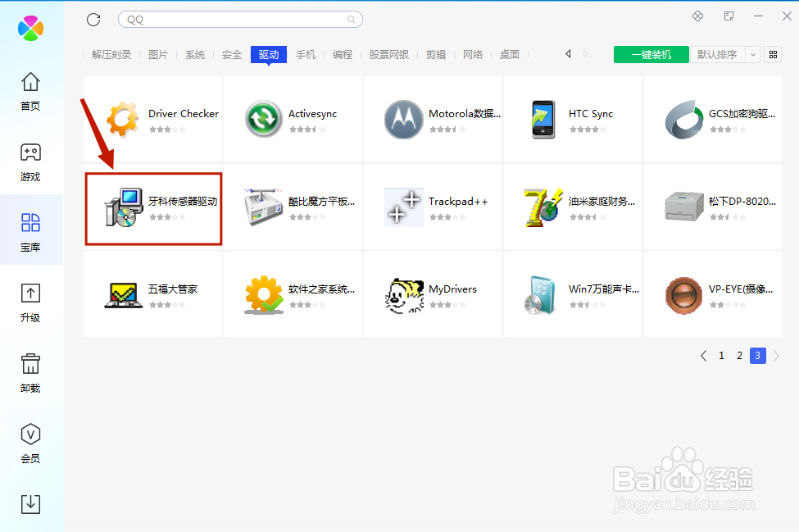This screenshot has height=532, width=799.
Task: Go to previous page arrow
Action: pos(704,356)
